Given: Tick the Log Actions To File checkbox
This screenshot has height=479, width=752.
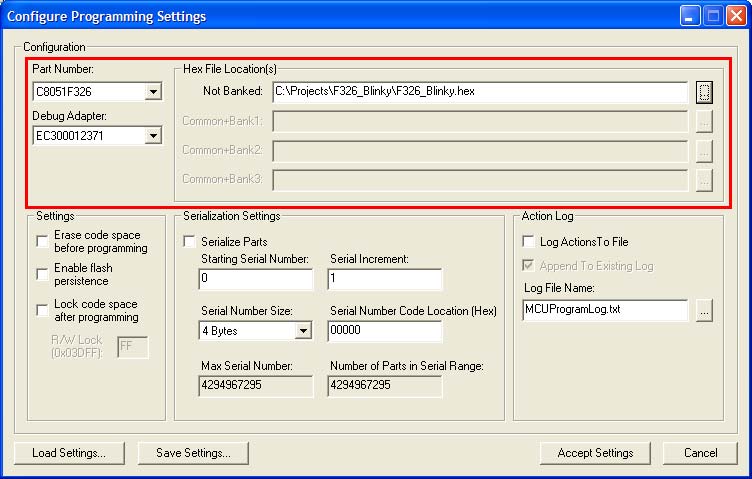Looking at the screenshot, I should click(530, 242).
